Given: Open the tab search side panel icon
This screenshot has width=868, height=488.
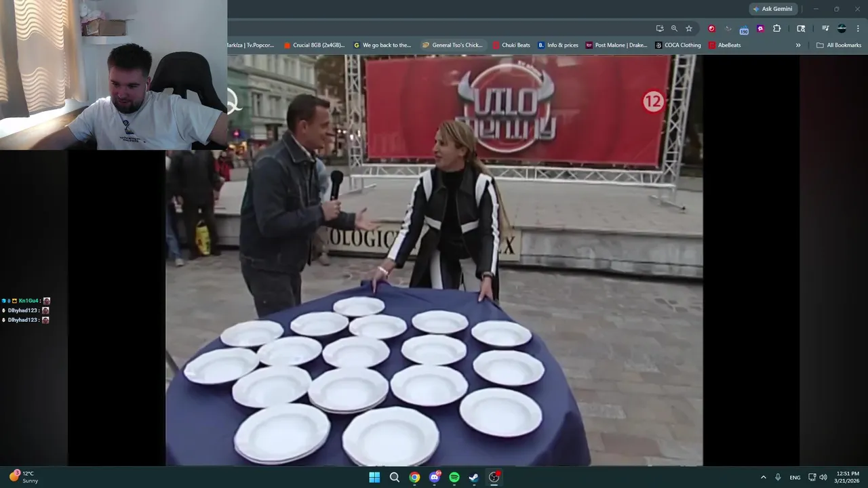Looking at the screenshot, I should [801, 28].
